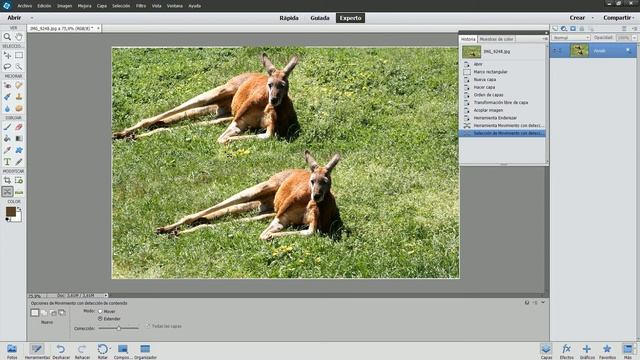
Task: Select the Content-Aware Move scissors tool
Action: [x=7, y=191]
